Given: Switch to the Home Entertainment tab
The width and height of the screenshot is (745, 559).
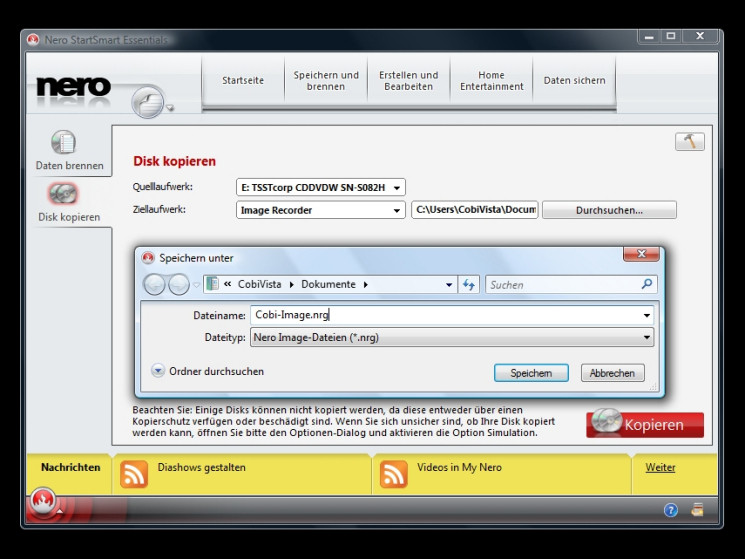Looking at the screenshot, I should click(x=491, y=80).
